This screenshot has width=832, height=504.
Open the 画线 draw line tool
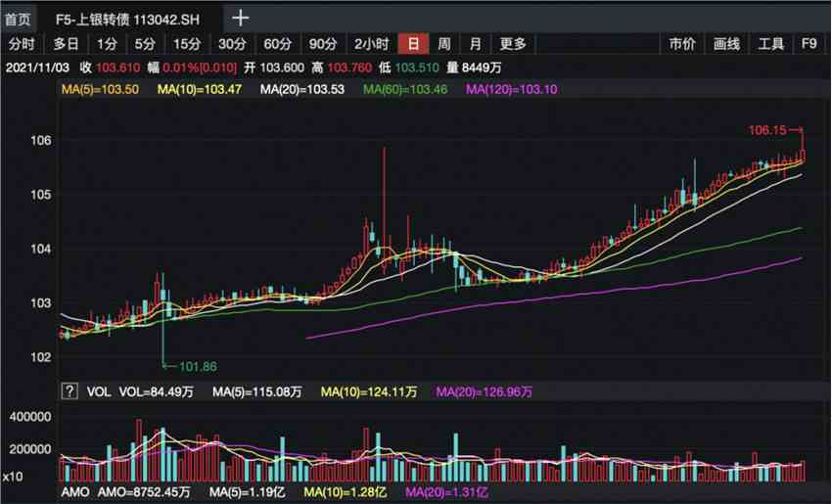point(726,44)
